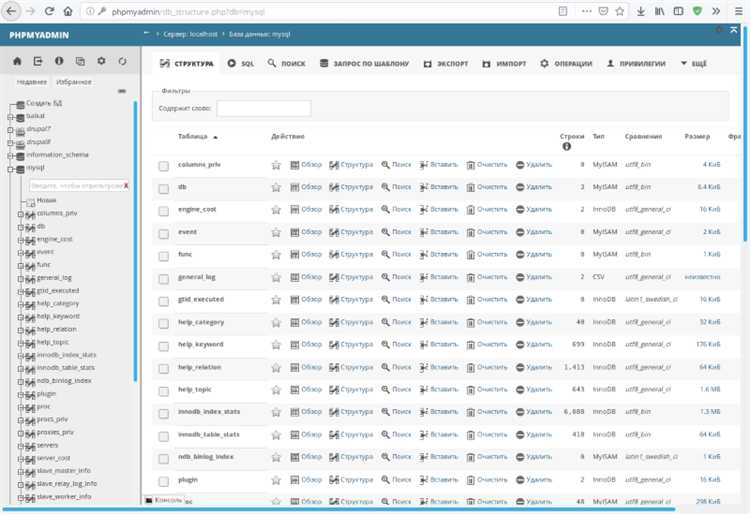Switch to the SQL tab
This screenshot has width=750, height=514.
[240, 63]
